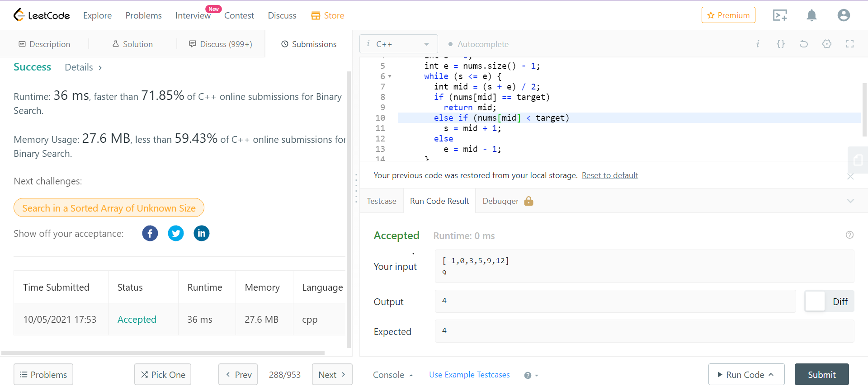Fold the while loop at line 6
This screenshot has width=868, height=391.
[390, 76]
